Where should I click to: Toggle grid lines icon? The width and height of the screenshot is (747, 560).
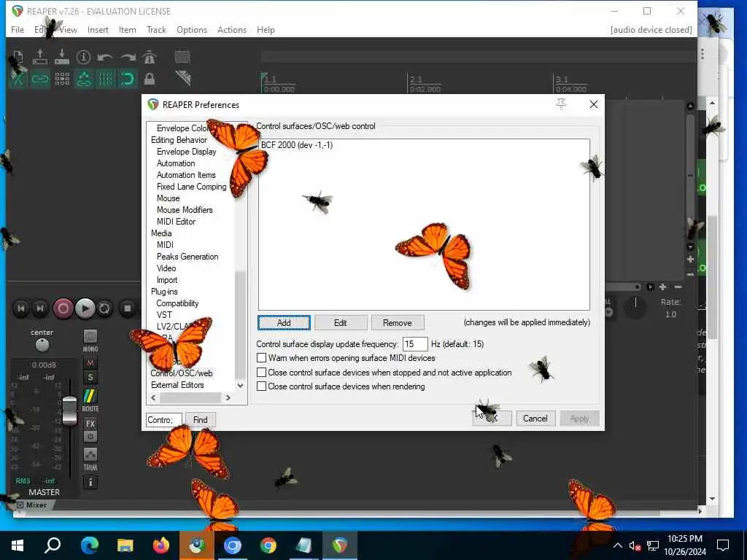pyautogui.click(x=105, y=79)
